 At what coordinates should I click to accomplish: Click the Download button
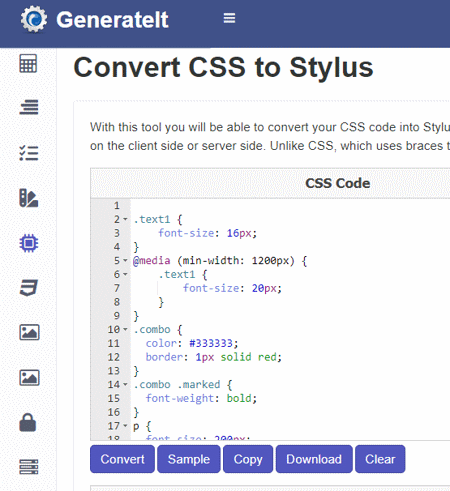click(x=314, y=459)
